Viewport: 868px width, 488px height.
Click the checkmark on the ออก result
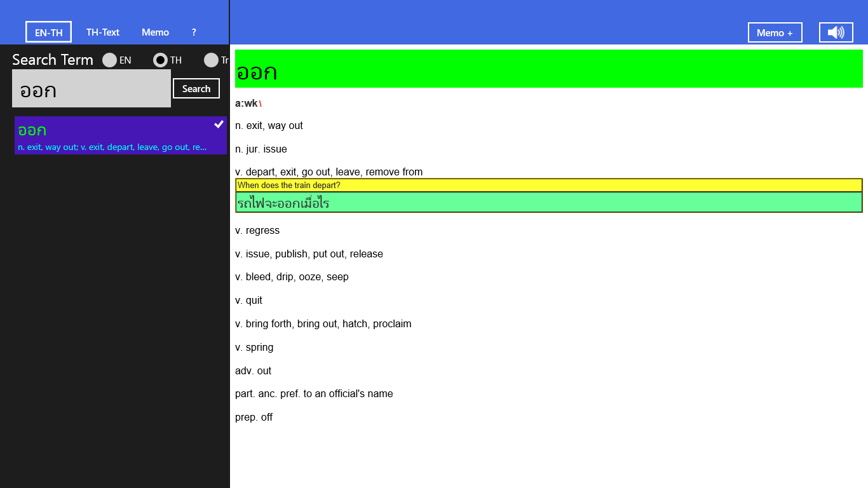point(219,124)
